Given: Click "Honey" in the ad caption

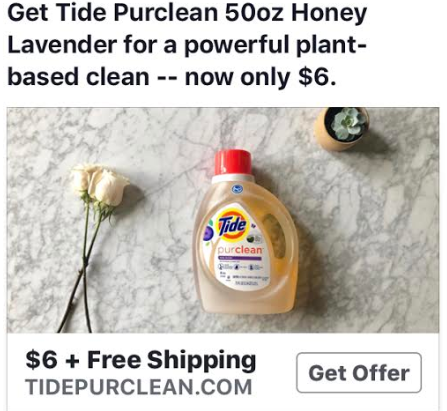Looking at the screenshot, I should tap(329, 13).
